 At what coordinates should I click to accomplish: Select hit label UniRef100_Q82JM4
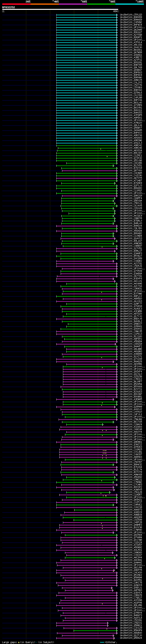coord(131,567)
